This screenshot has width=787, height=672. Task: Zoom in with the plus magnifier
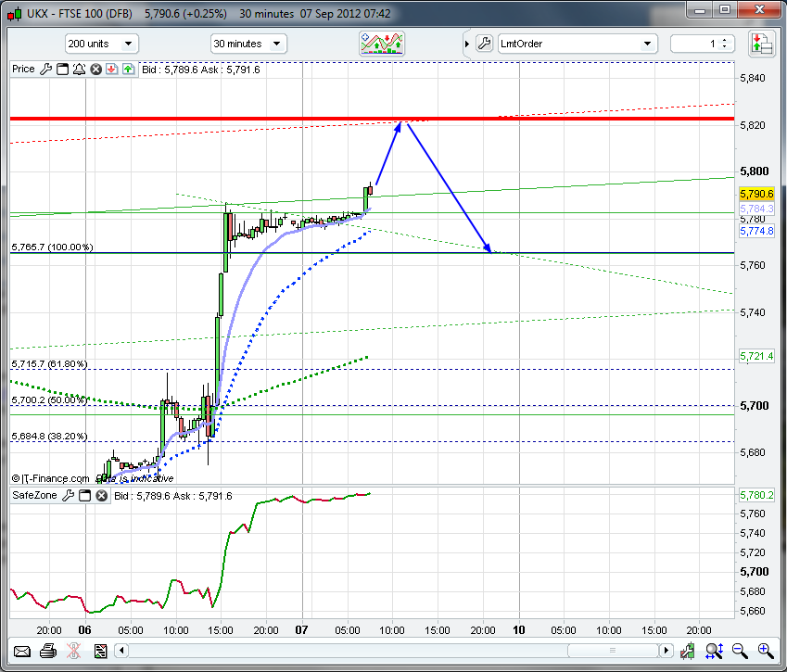pos(766,651)
